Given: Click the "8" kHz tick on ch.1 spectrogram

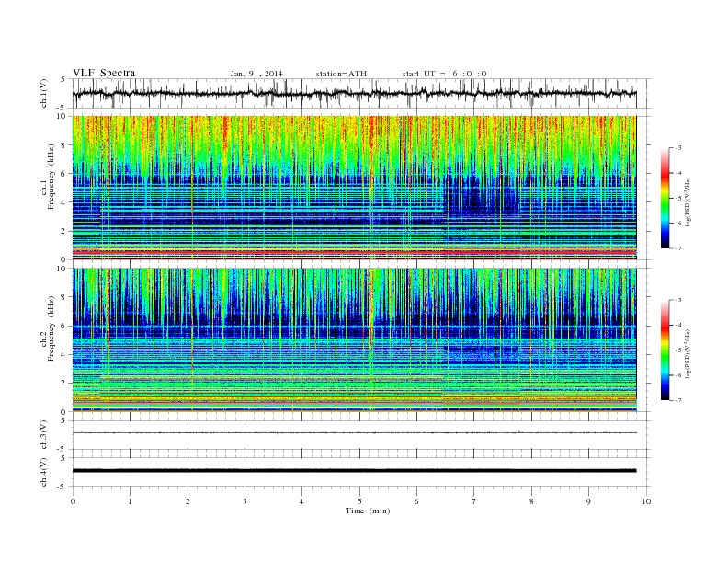Looking at the screenshot, I should [64, 145].
